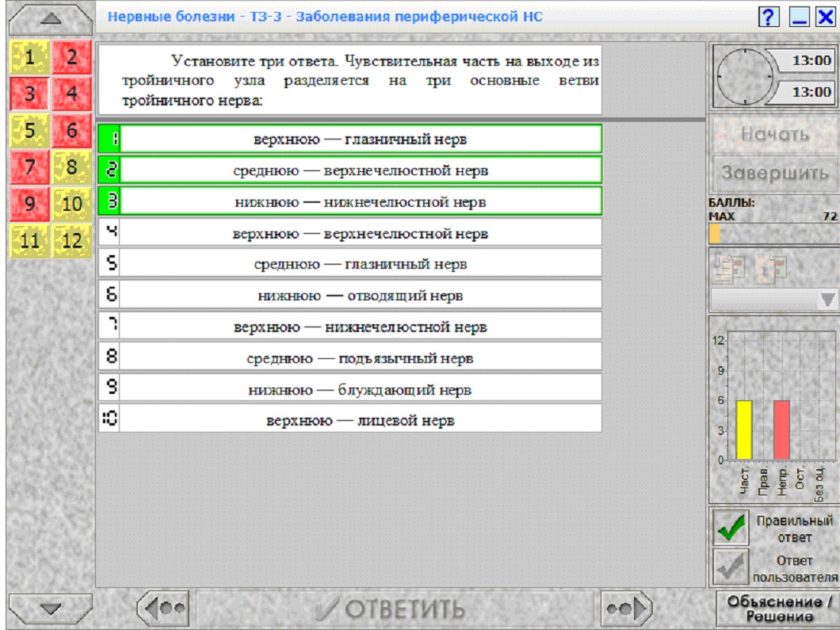Jump to question 12
Image resolution: width=840 pixels, height=630 pixels.
[x=72, y=241]
